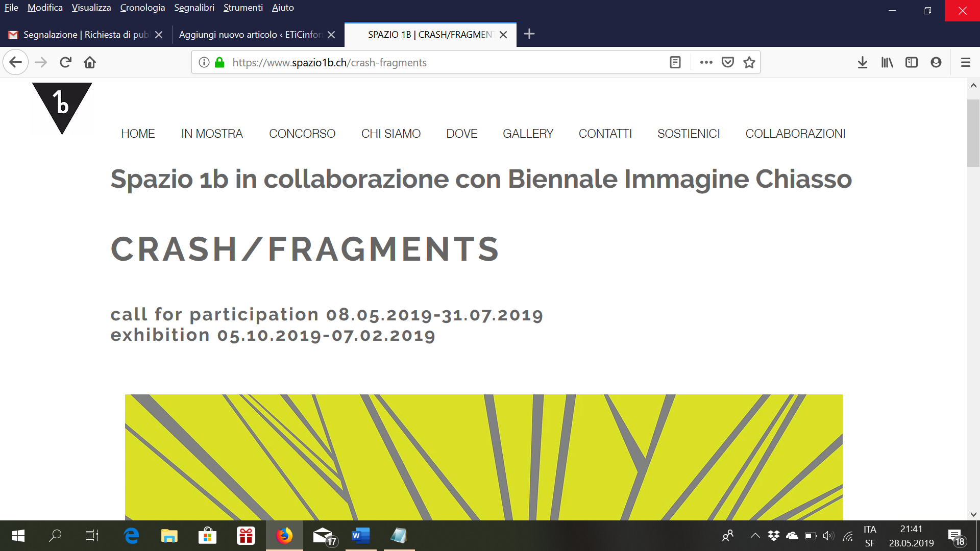Close the Aggiungi nuovo articolo tab
Viewport: 980px width, 551px height.
point(331,35)
